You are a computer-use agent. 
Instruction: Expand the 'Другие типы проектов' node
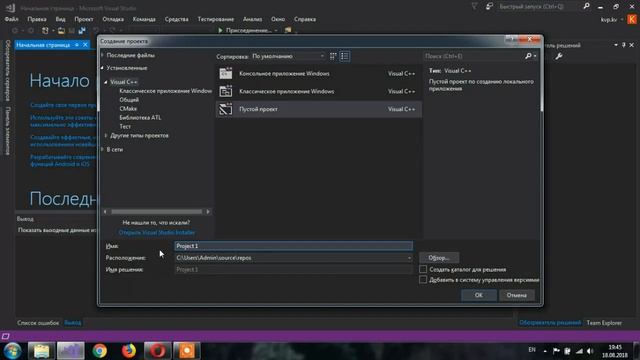106,136
